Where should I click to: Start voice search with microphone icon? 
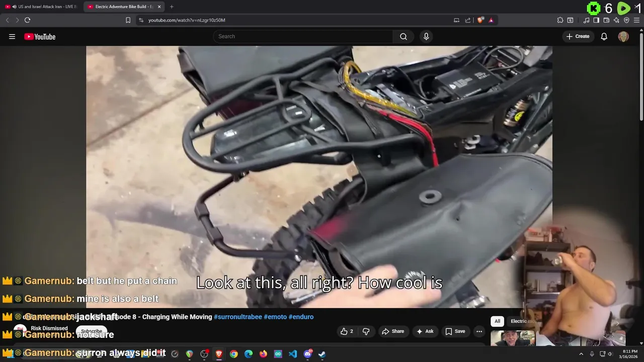pyautogui.click(x=426, y=36)
